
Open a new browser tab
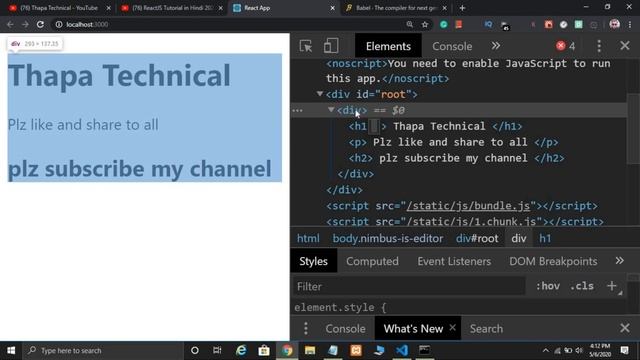[462, 8]
